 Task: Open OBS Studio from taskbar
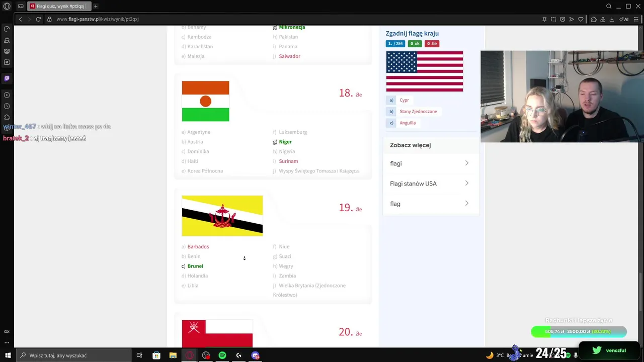[206, 355]
